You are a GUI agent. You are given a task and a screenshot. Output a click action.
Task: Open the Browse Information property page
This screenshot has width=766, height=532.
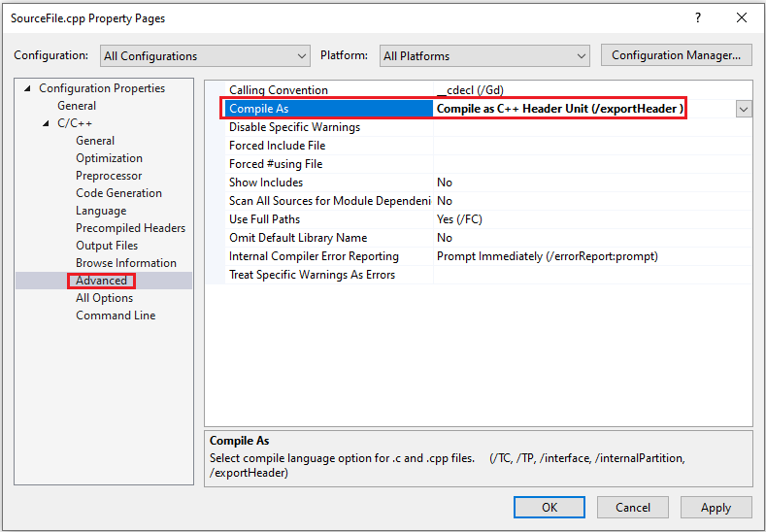click(126, 263)
